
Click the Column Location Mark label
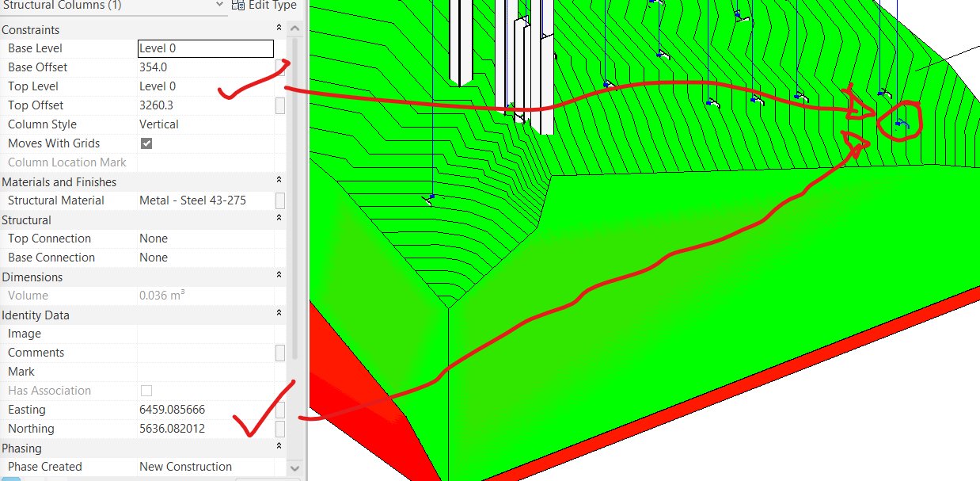pos(67,162)
